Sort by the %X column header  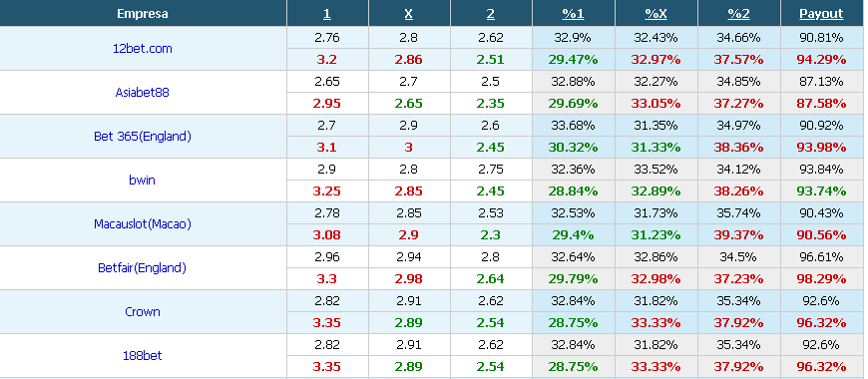pyautogui.click(x=655, y=13)
